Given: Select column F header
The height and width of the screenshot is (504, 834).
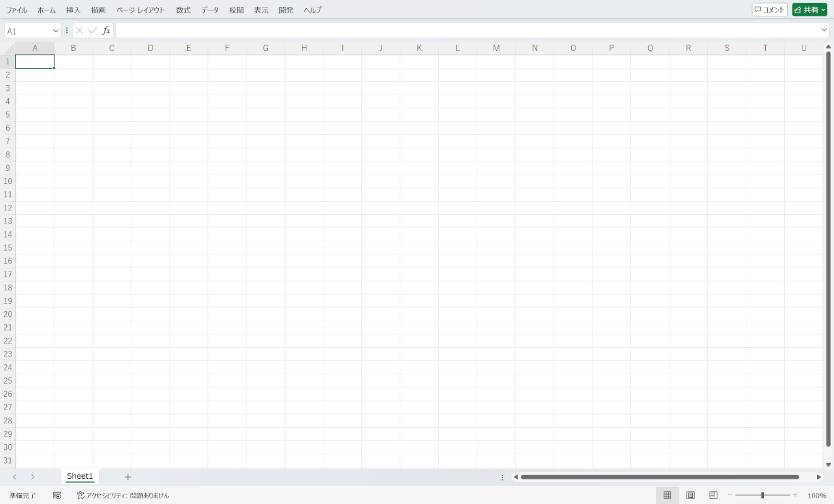Looking at the screenshot, I should point(227,49).
